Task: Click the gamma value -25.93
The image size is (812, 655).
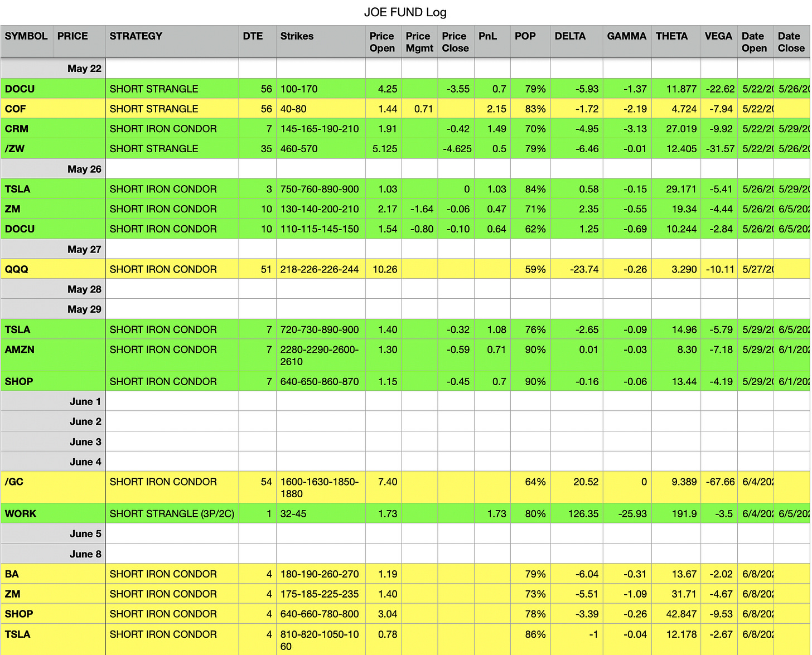Action: [632, 514]
